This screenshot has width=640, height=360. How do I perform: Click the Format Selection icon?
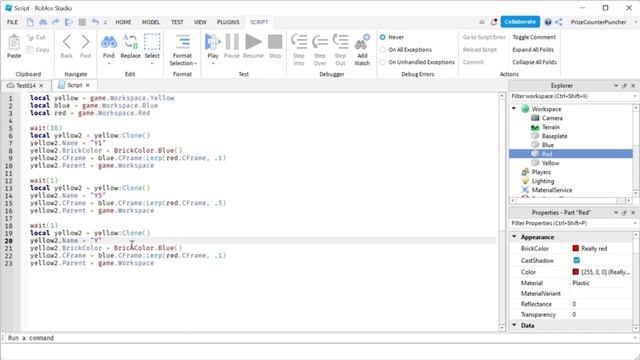coord(182,42)
